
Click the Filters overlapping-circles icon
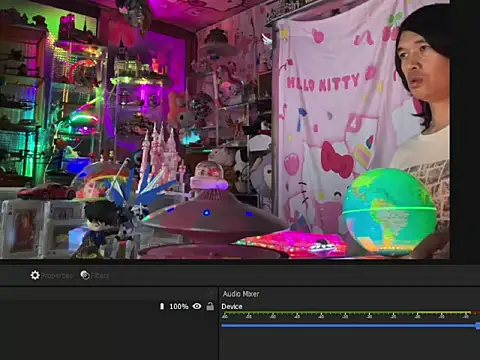click(x=85, y=275)
